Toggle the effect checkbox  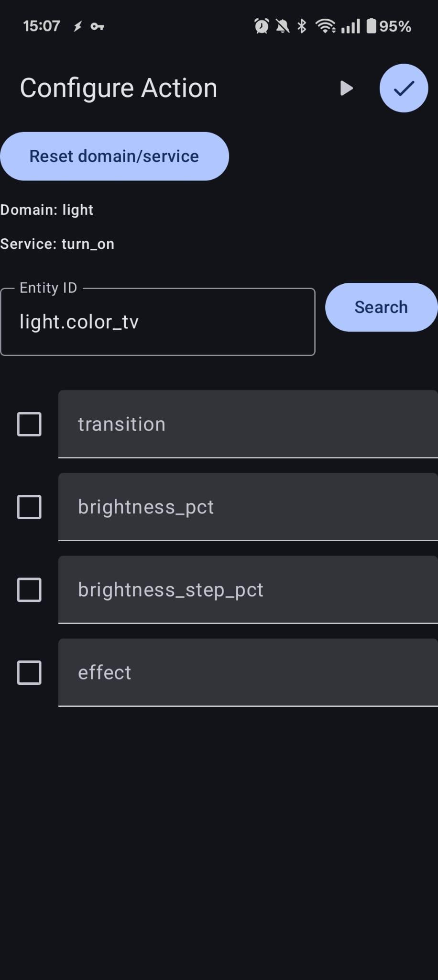[x=29, y=673]
